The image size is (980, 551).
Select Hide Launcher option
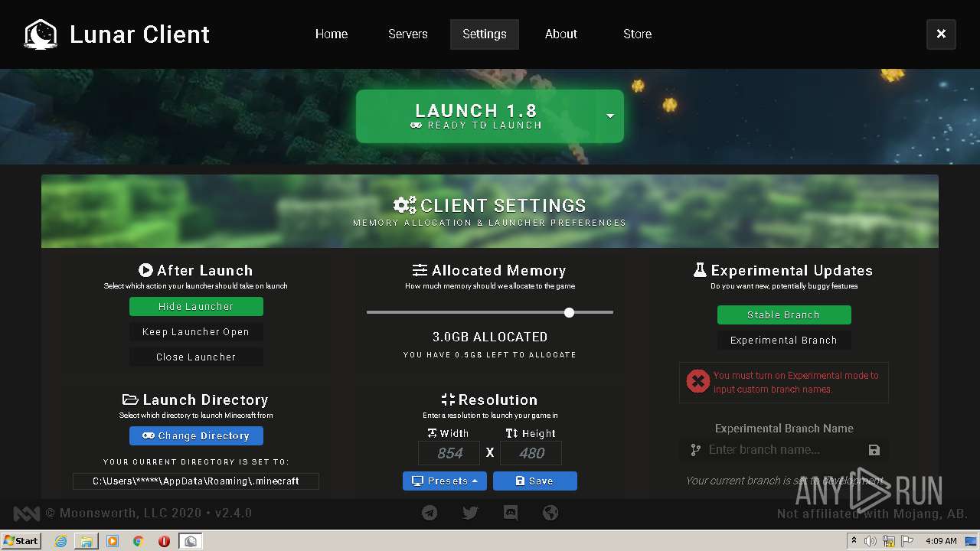196,306
